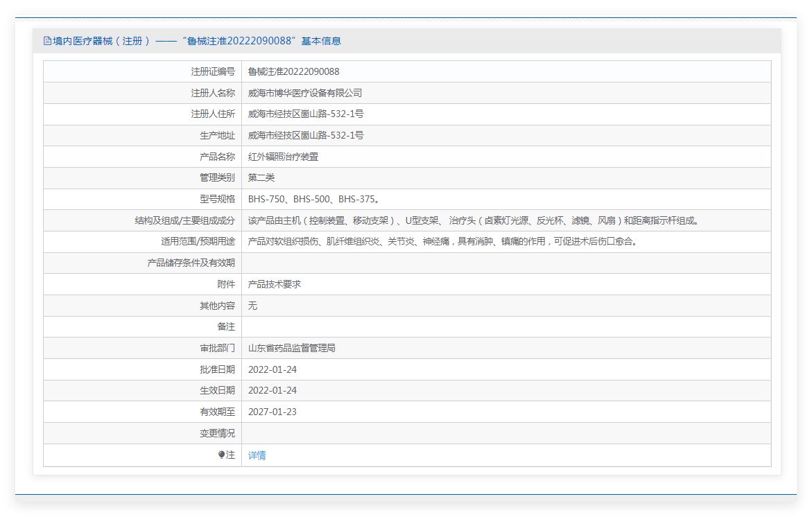Select approving authority 山东省药品监督管理局

291,349
